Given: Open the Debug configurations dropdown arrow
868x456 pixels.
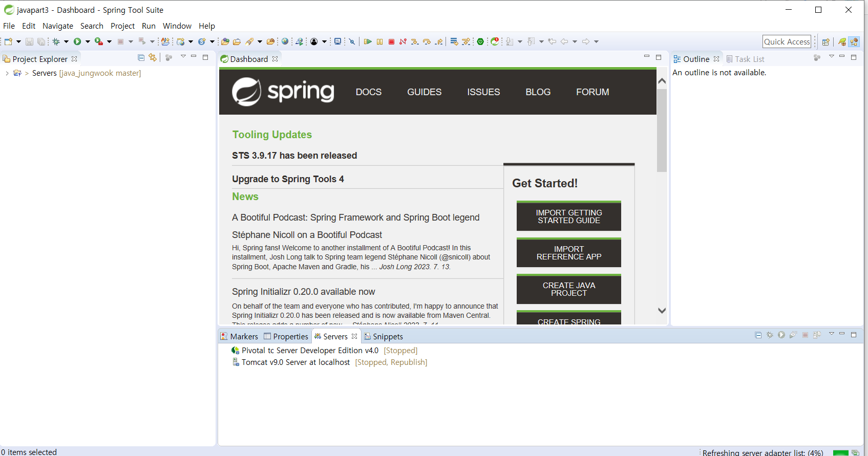Looking at the screenshot, I should [x=66, y=41].
